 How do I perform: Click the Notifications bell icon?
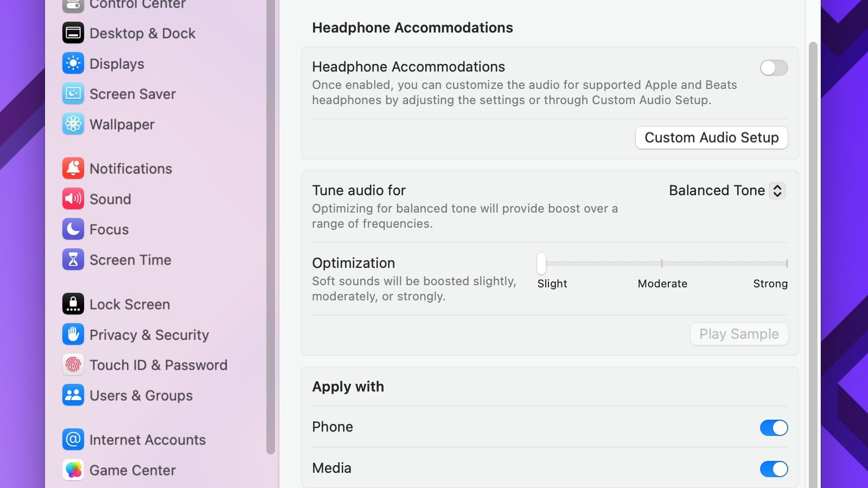click(73, 169)
